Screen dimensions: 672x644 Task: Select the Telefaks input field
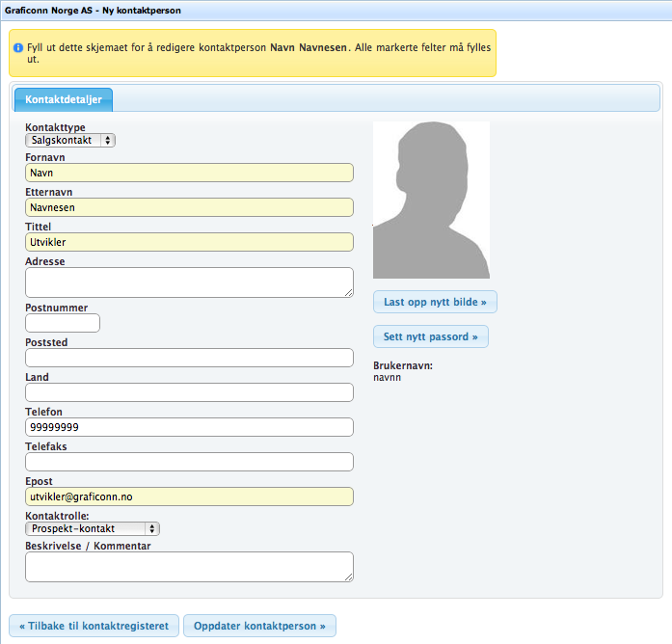click(x=189, y=462)
